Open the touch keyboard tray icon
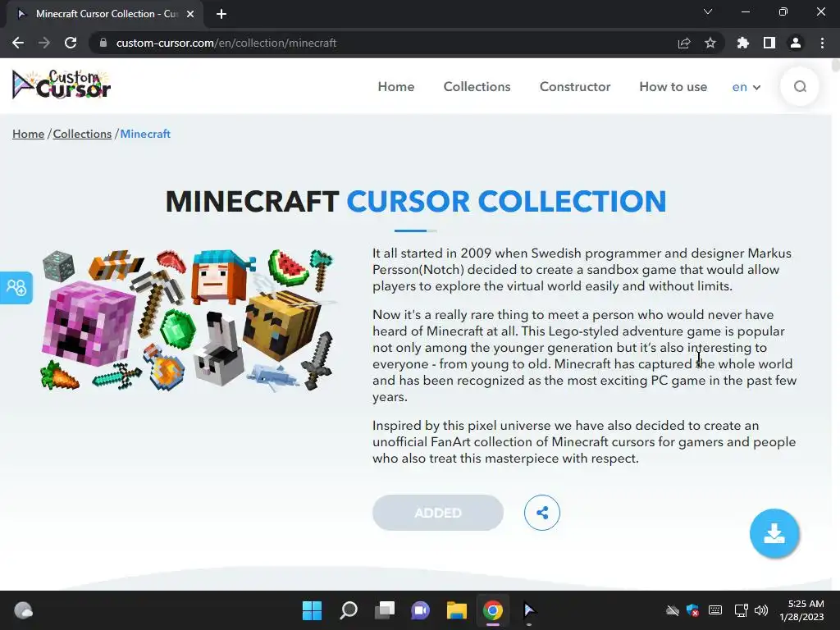Viewport: 840px width, 630px height. [x=715, y=610]
